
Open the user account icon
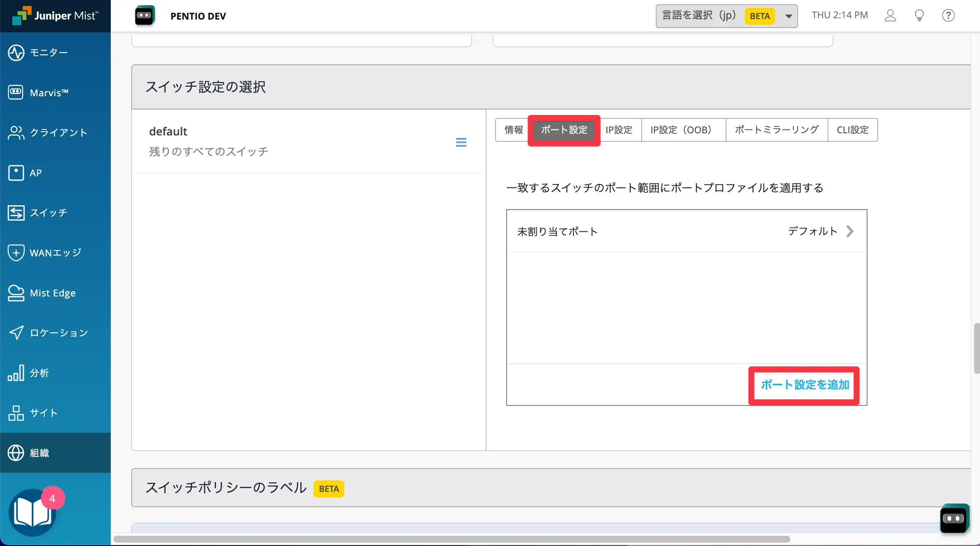tap(890, 16)
